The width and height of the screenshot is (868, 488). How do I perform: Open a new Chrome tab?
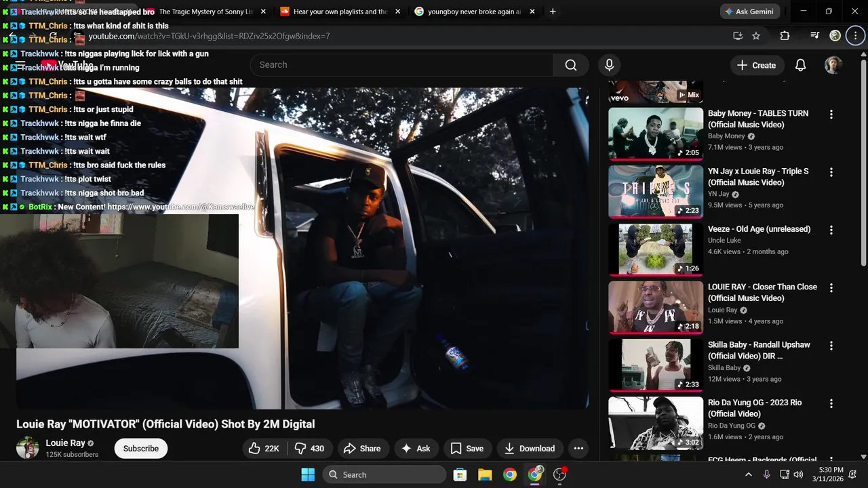[x=553, y=12]
